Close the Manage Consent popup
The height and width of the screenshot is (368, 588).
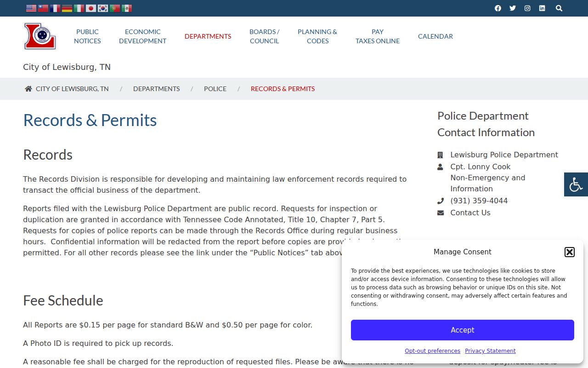click(x=570, y=252)
